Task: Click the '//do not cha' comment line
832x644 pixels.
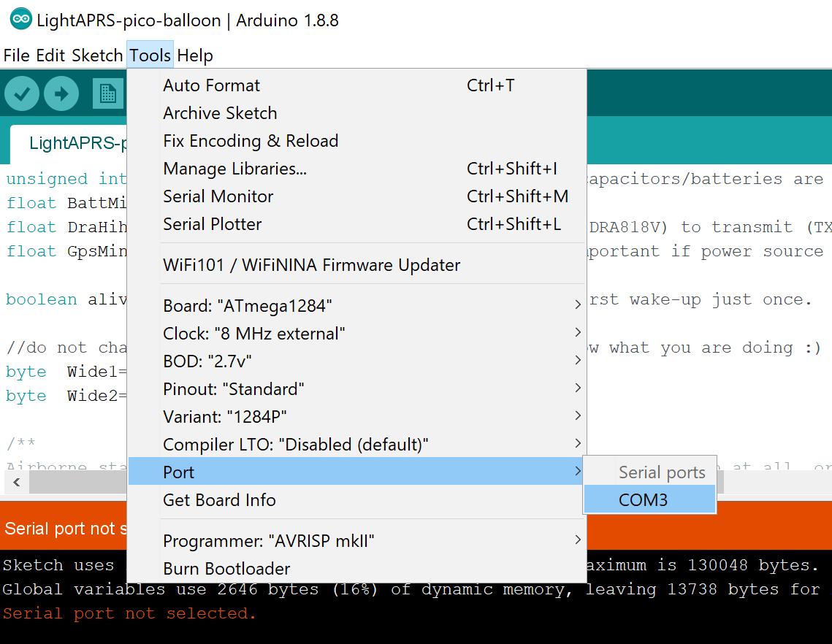Action: [x=66, y=348]
